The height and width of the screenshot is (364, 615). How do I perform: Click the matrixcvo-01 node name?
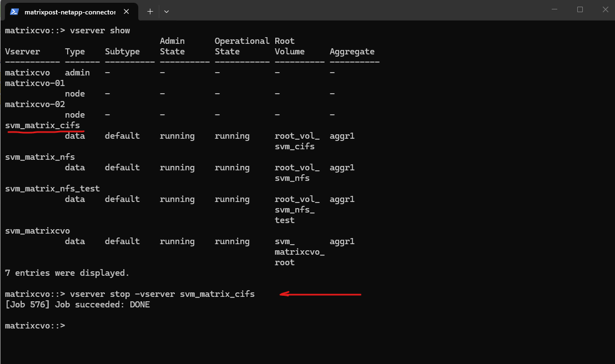[x=35, y=83]
